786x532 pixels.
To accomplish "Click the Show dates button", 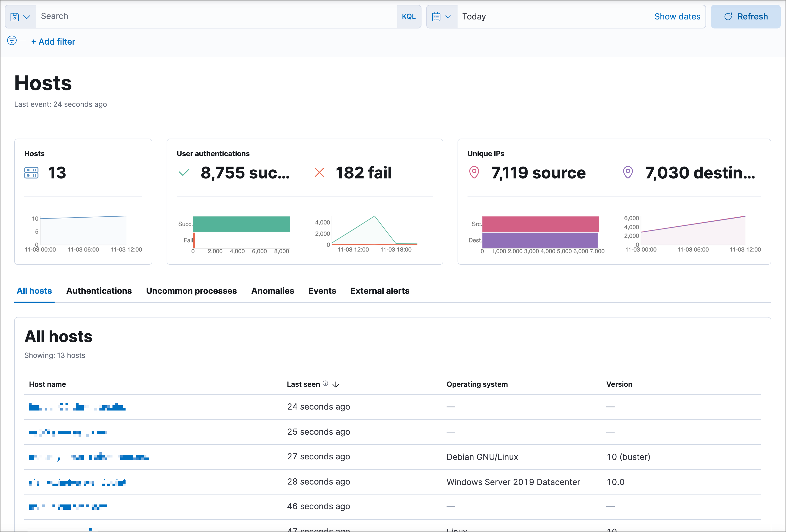I will (x=677, y=16).
